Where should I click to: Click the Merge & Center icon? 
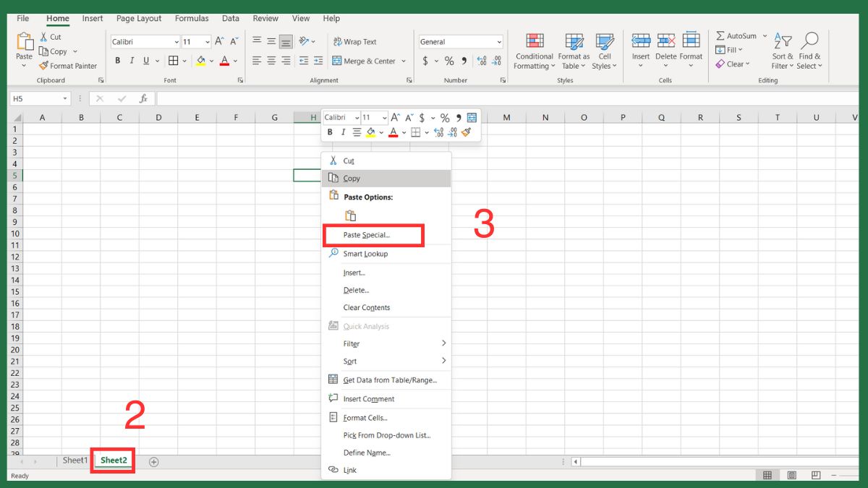[x=337, y=61]
